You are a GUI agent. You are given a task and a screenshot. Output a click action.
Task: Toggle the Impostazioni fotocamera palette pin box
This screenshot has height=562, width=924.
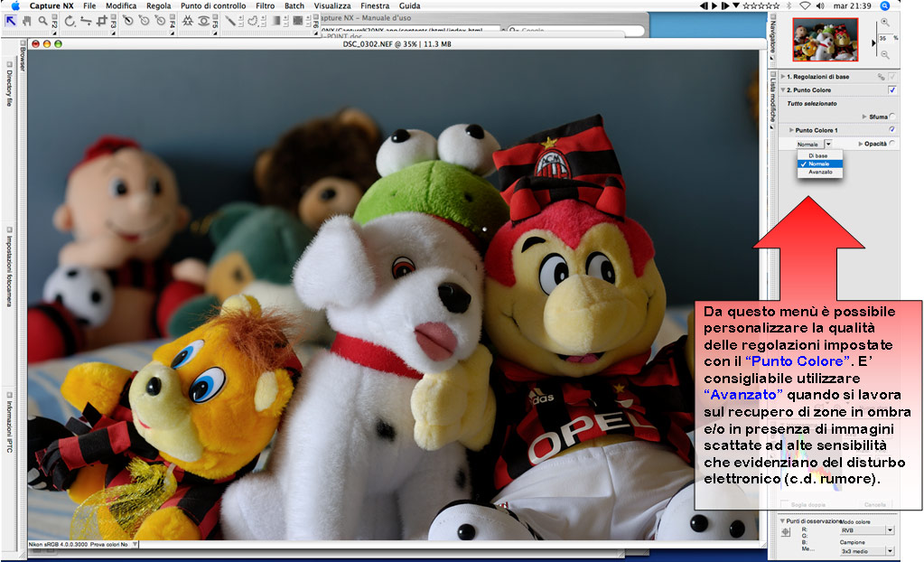point(9,230)
